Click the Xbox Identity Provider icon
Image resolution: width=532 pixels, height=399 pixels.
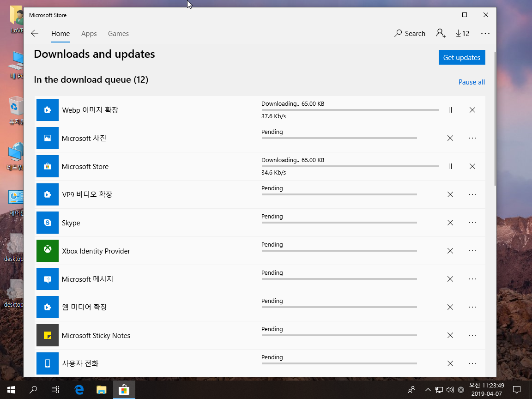[x=48, y=251]
